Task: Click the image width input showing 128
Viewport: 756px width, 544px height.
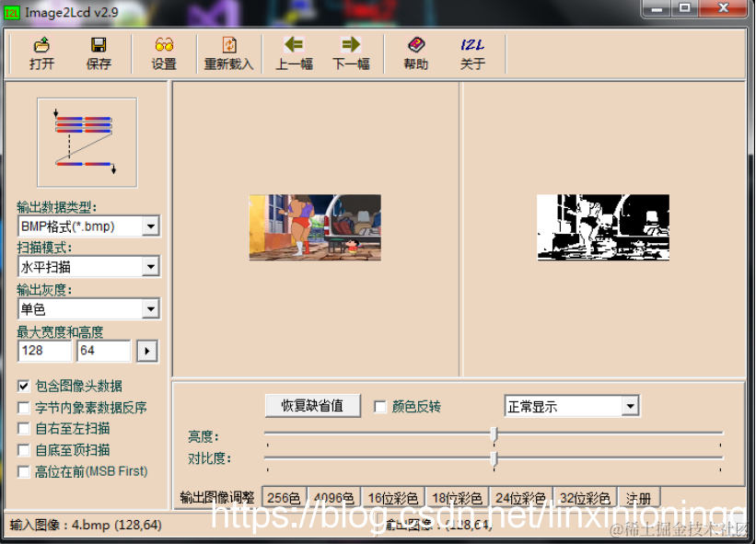Action: [43, 351]
